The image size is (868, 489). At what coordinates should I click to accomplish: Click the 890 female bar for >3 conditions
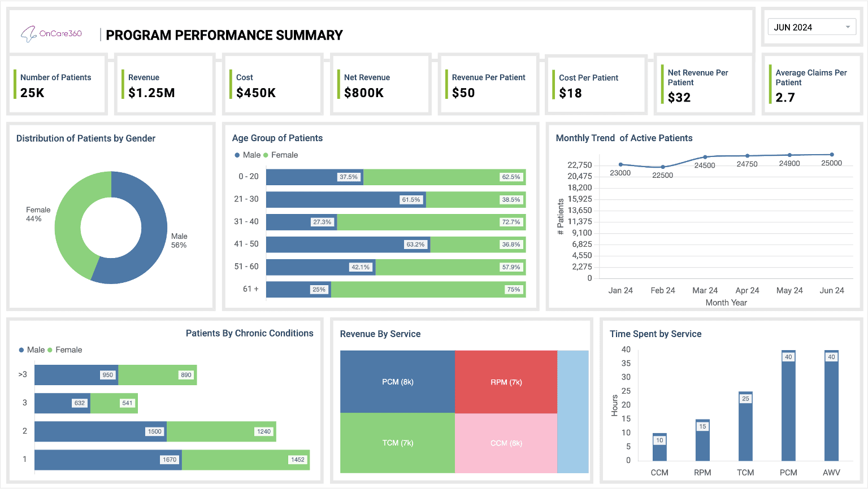point(157,375)
